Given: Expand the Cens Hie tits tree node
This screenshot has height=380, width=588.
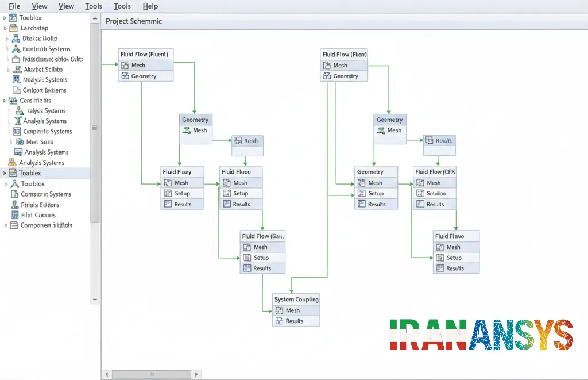Looking at the screenshot, I should tap(5, 101).
